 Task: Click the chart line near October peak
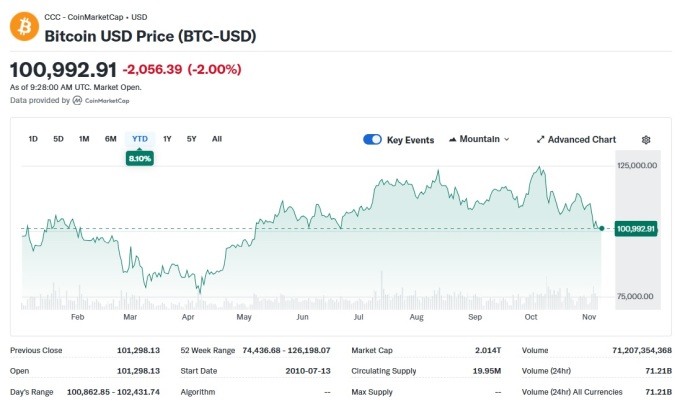click(x=540, y=168)
